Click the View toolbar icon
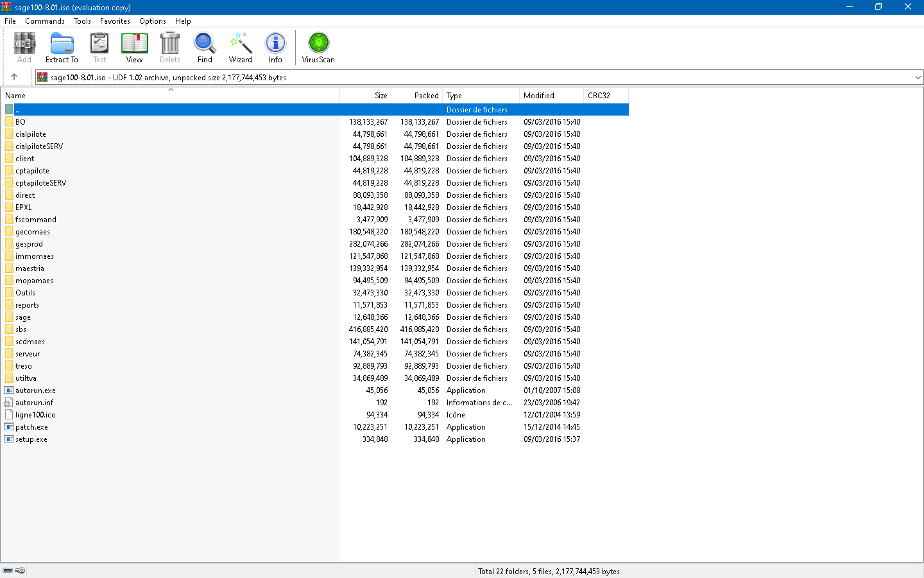Screen dimensions: 924x578 pyautogui.click(x=134, y=45)
